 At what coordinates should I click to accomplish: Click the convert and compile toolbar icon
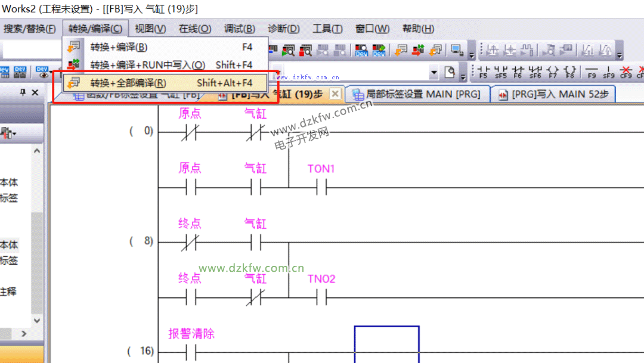pos(401,50)
